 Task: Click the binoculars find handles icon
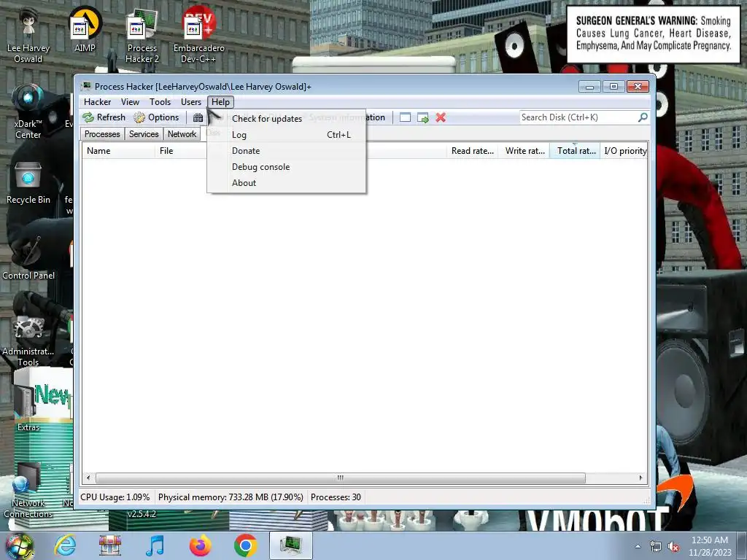198,117
